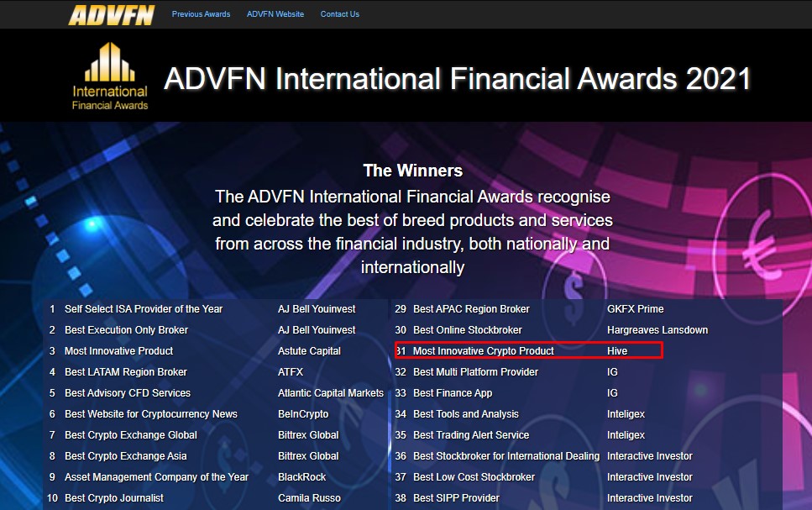
Task: Click winner 'Astute Capital'
Action: coord(309,351)
